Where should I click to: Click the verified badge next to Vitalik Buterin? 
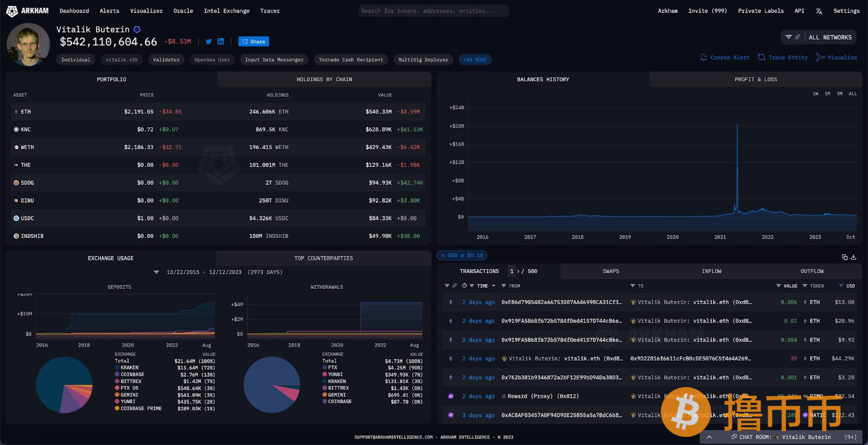[137, 29]
